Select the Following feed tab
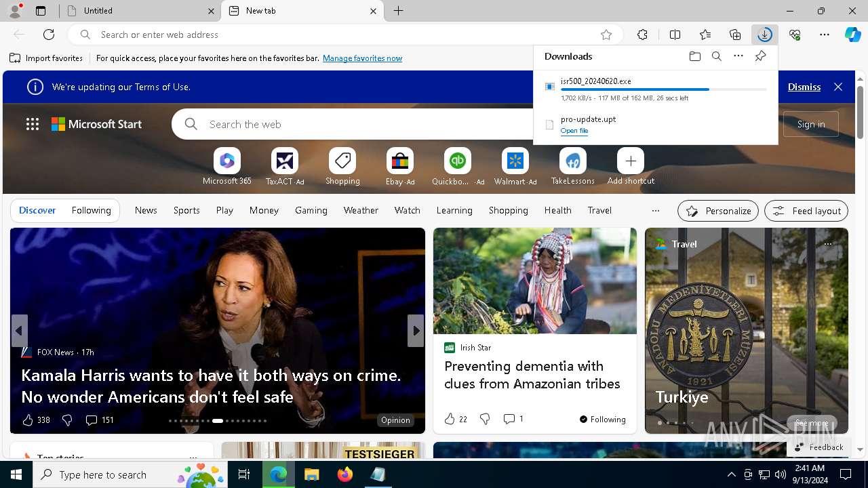 point(91,211)
